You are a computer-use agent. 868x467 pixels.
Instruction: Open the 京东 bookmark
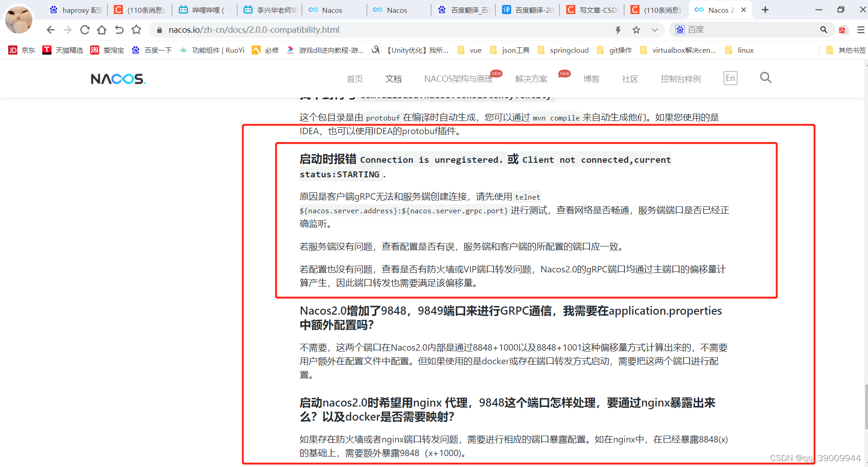pos(21,50)
